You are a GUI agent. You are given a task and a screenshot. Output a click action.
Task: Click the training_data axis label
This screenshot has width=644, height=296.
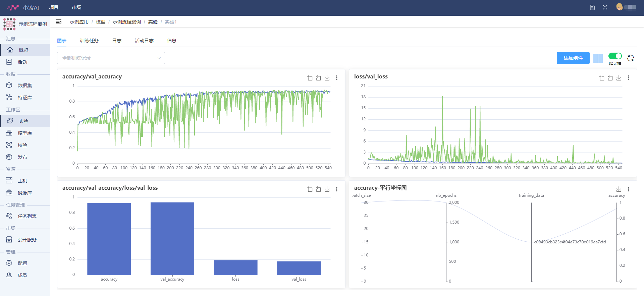click(x=531, y=195)
